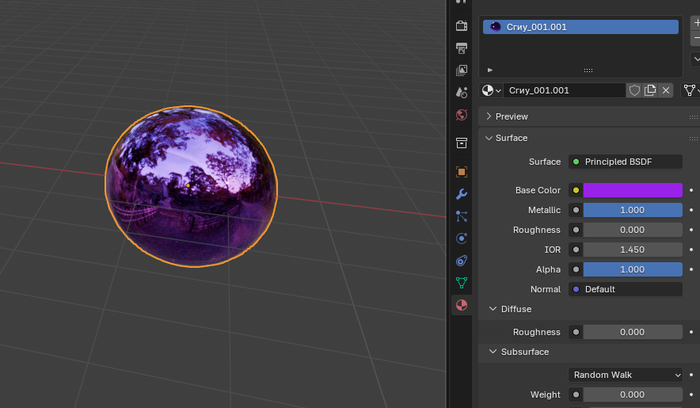Open the green Object Data properties tab
Screen dimensions: 700x408
(461, 283)
